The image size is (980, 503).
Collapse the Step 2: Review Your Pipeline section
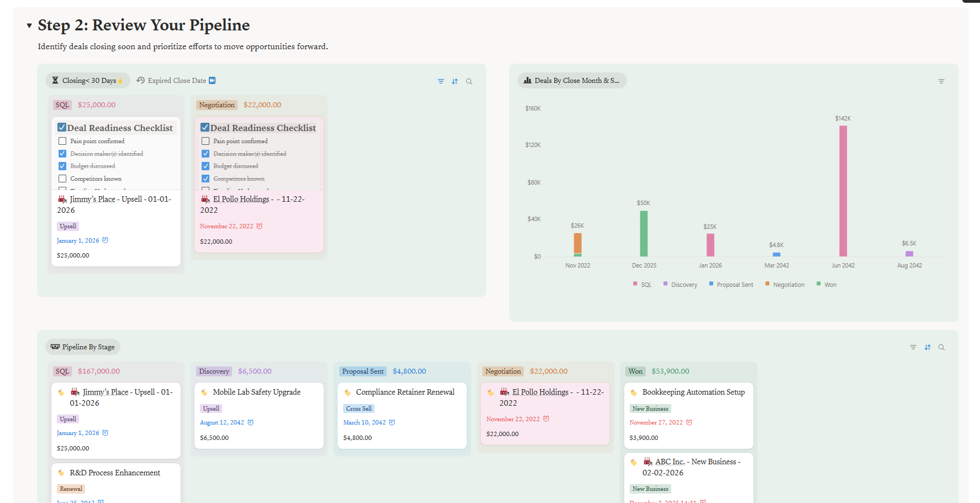coord(29,25)
